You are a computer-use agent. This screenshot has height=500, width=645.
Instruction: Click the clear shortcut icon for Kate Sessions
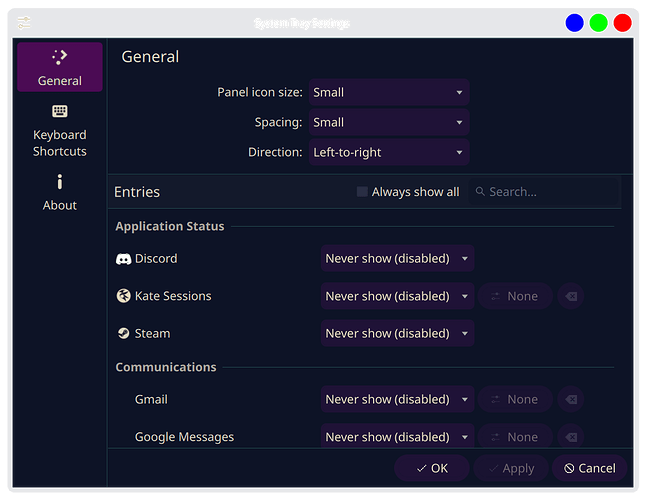(570, 296)
